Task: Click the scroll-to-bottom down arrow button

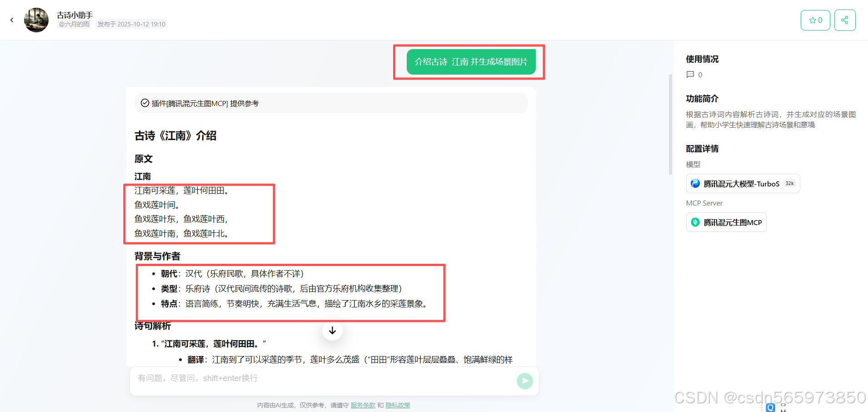Action: [332, 330]
